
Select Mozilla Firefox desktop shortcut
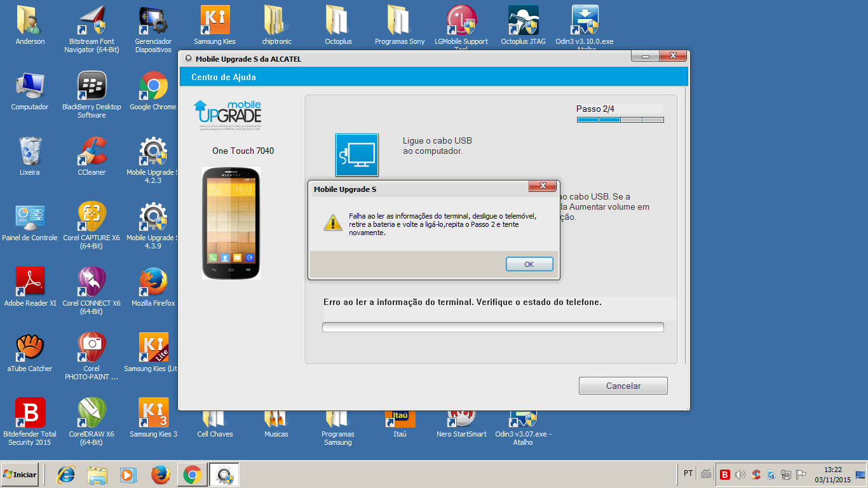(153, 288)
